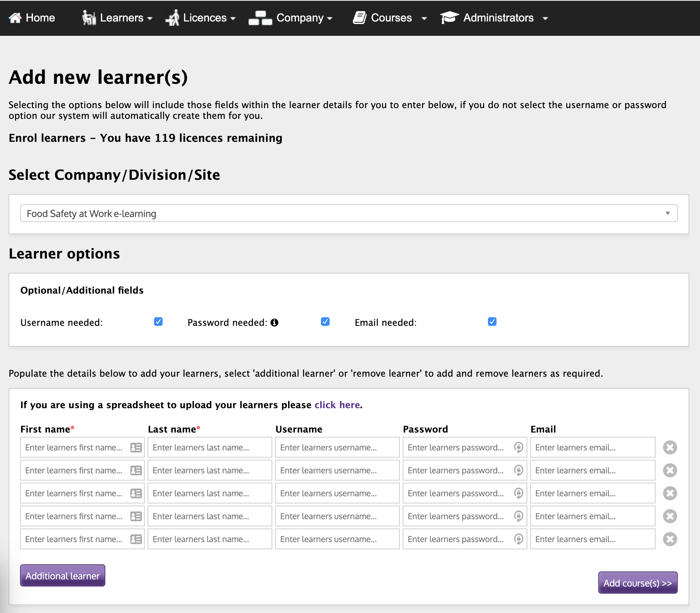Image resolution: width=700 pixels, height=613 pixels.
Task: Toggle the Email needed checkbox
Action: click(x=492, y=322)
